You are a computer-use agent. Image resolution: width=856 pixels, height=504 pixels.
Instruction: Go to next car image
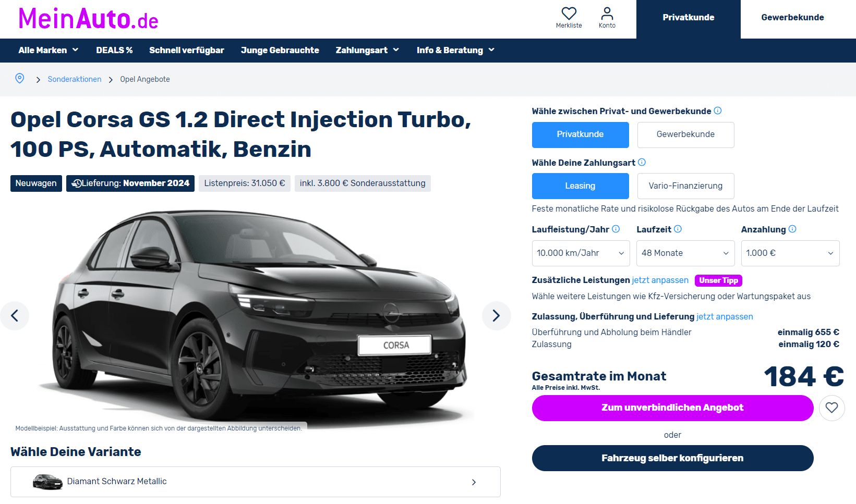click(496, 315)
